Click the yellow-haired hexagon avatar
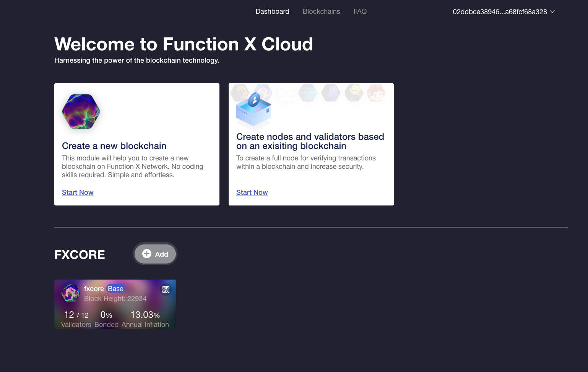 click(354, 93)
